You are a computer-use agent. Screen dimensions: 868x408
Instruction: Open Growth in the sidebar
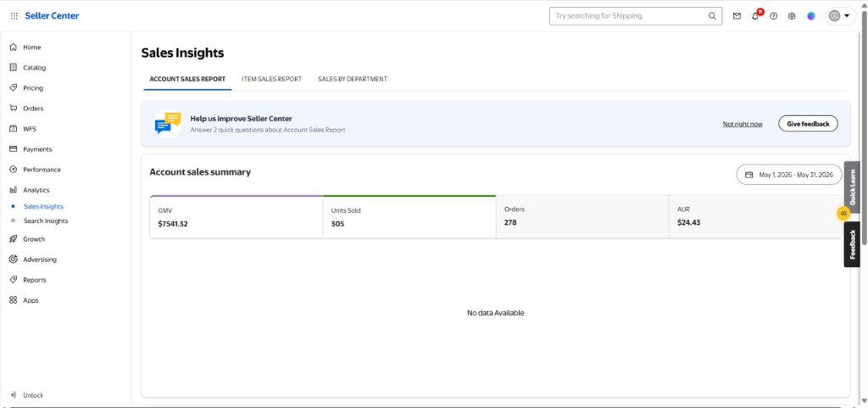(x=34, y=239)
